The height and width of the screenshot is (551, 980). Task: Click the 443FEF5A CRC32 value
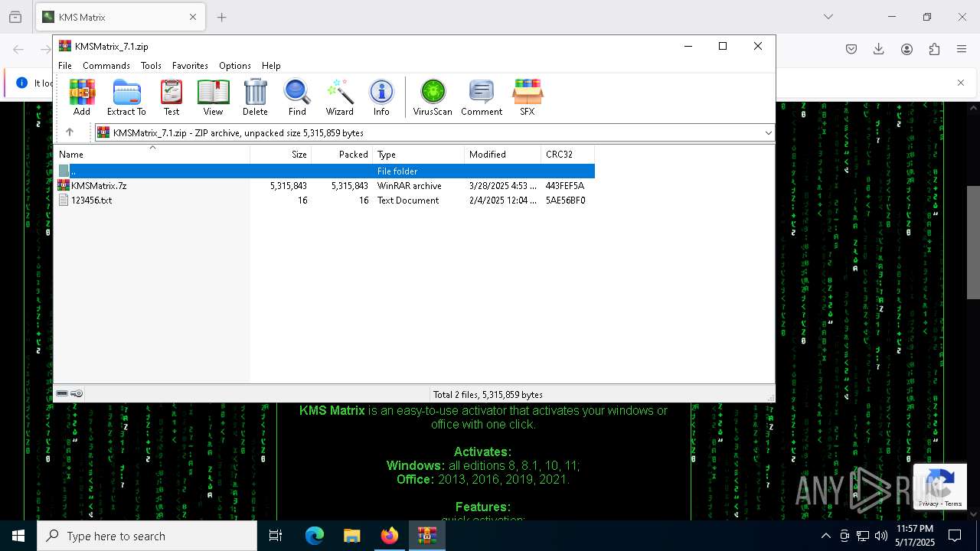[565, 185]
